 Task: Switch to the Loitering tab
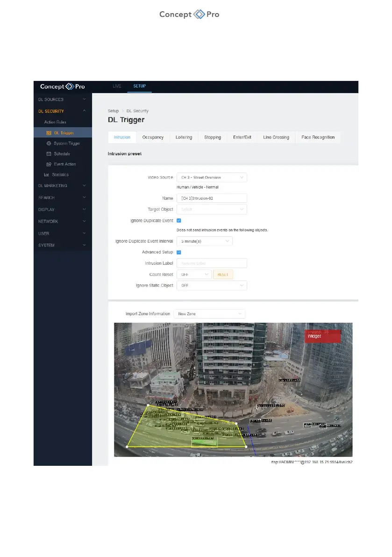pos(184,137)
